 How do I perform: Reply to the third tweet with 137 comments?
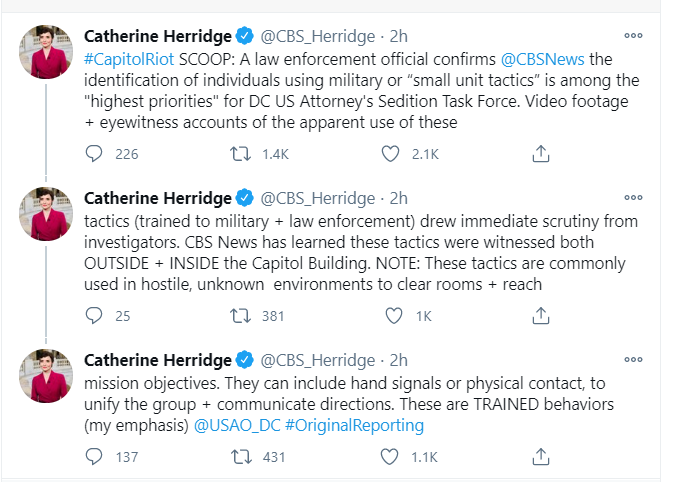point(94,456)
